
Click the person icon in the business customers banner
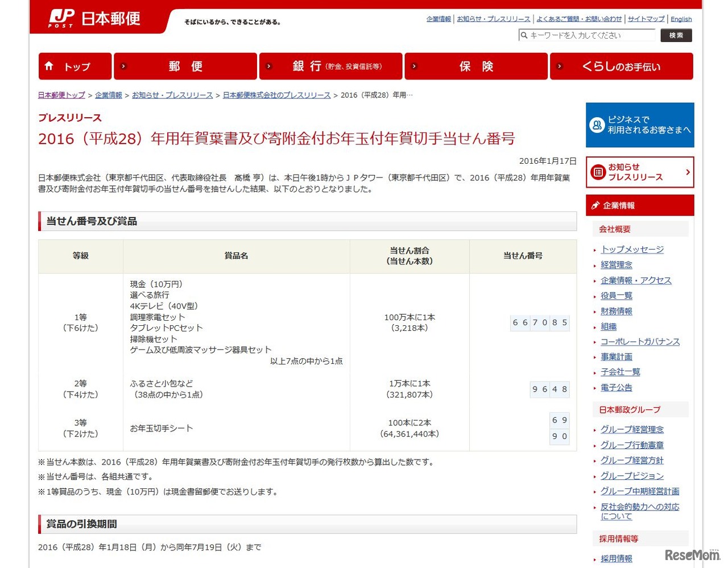596,125
